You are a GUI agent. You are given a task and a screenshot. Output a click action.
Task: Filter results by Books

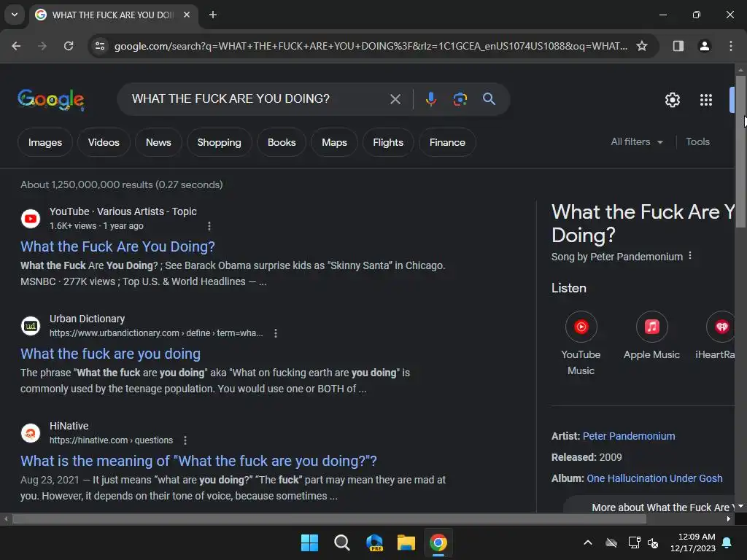point(282,142)
